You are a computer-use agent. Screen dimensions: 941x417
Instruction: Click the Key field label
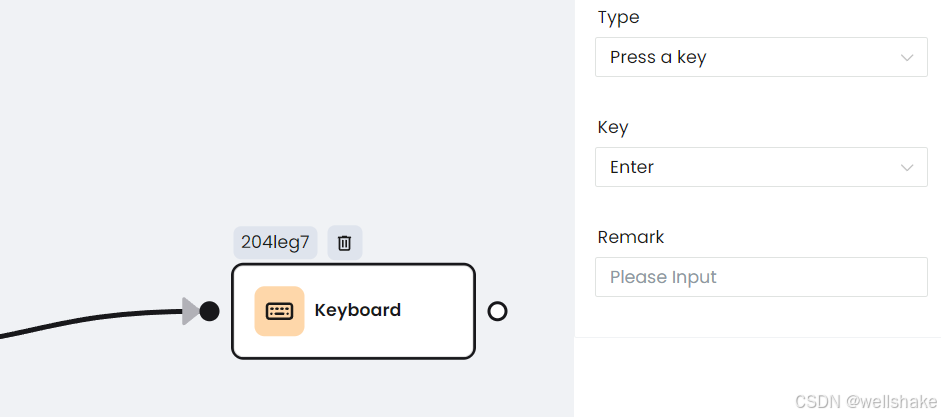pos(613,128)
